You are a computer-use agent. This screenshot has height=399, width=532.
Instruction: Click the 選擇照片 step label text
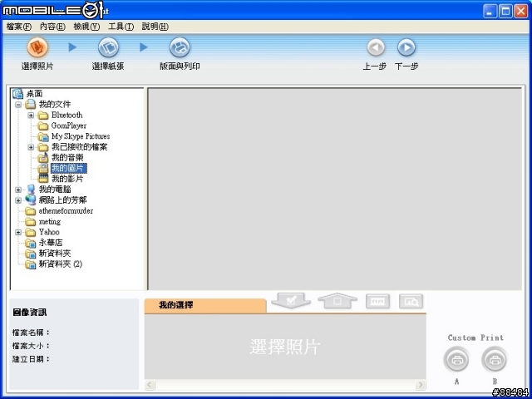(37, 66)
